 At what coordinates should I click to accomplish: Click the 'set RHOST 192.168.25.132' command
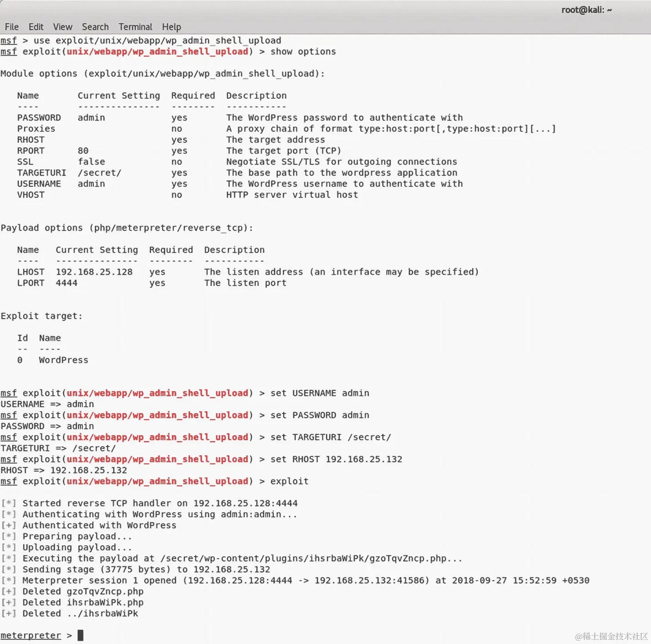(x=336, y=459)
